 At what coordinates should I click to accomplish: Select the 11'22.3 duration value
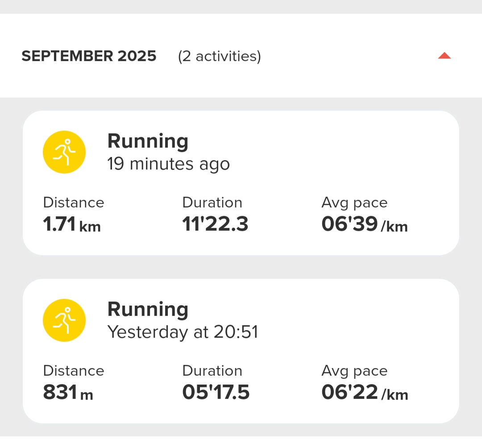coord(215,224)
